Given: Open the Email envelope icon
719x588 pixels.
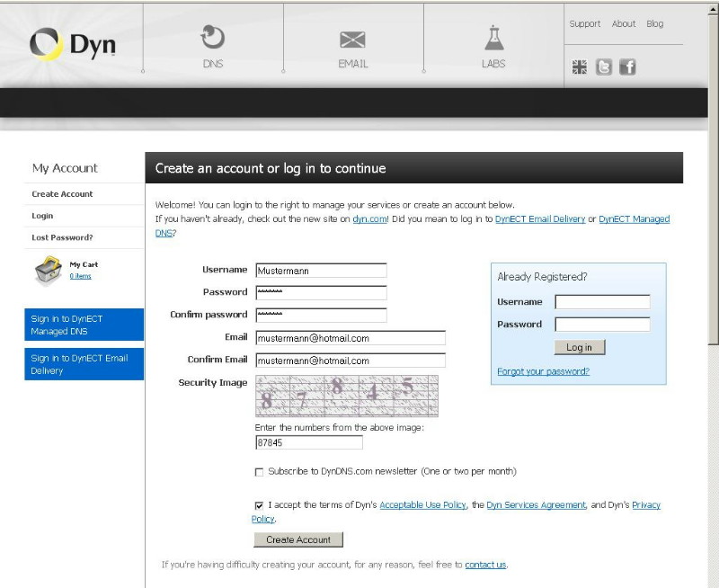Looking at the screenshot, I should pos(352,40).
